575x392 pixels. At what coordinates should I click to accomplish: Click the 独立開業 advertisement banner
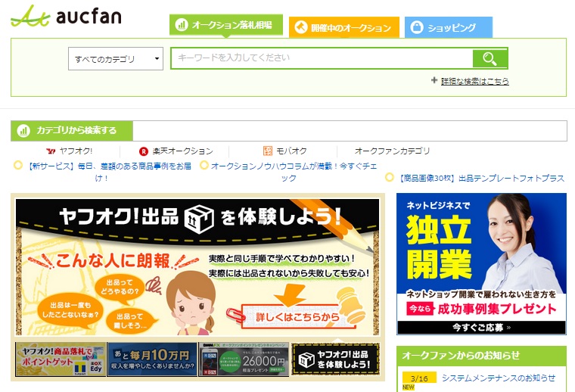click(x=481, y=264)
